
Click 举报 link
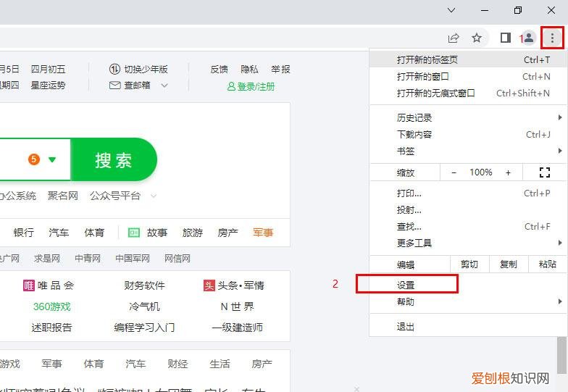[x=280, y=69]
